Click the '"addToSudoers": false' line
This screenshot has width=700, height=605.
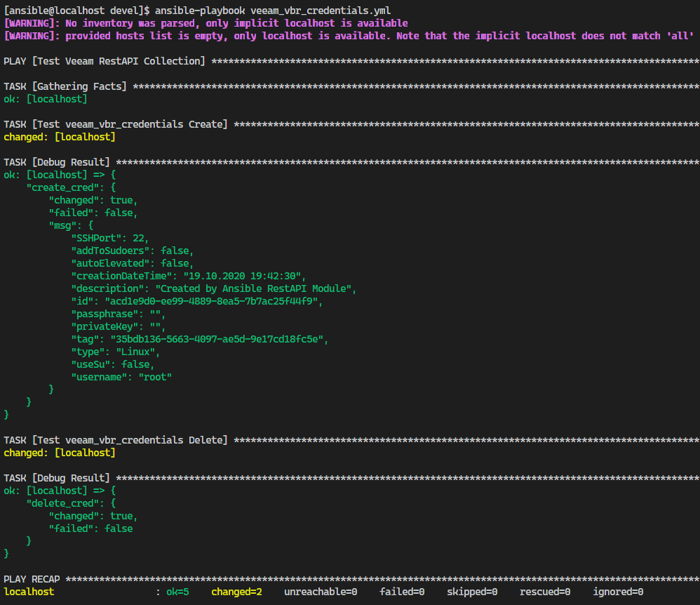[x=132, y=251]
